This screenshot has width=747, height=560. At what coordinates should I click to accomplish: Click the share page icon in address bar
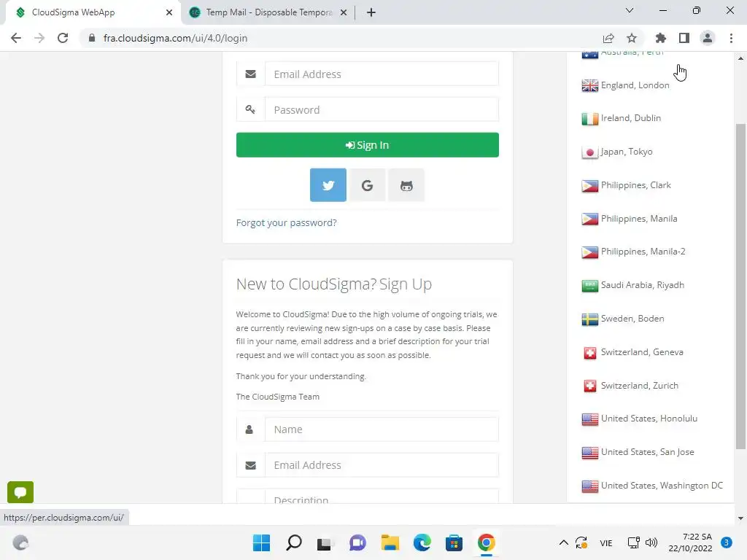pyautogui.click(x=608, y=38)
